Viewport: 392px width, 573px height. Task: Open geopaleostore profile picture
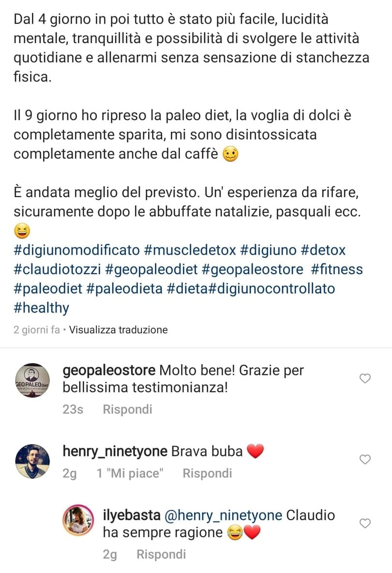[32, 380]
